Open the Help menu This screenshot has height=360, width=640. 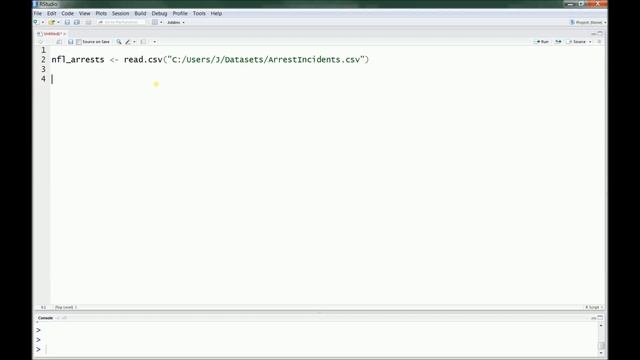tap(216, 13)
